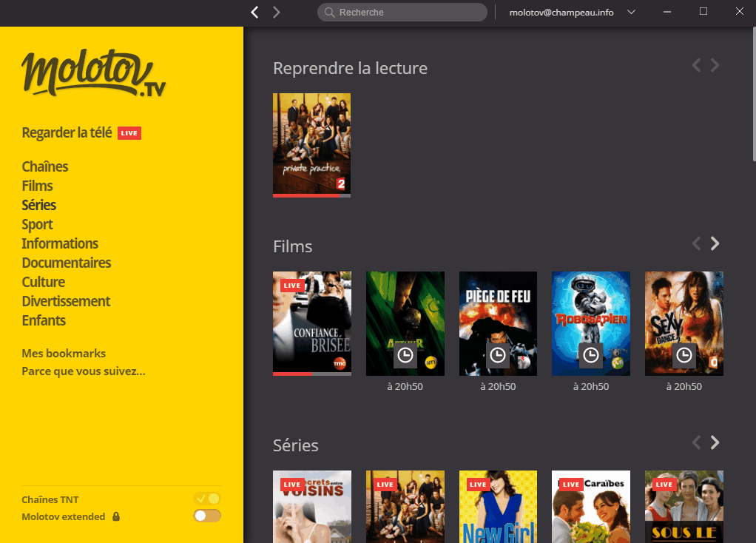Open the Divertissement section

pos(66,301)
